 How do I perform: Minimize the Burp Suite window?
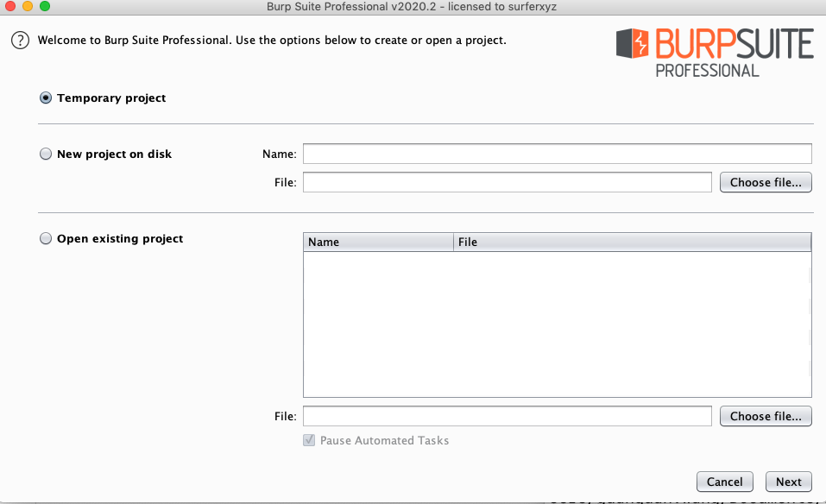click(28, 6)
